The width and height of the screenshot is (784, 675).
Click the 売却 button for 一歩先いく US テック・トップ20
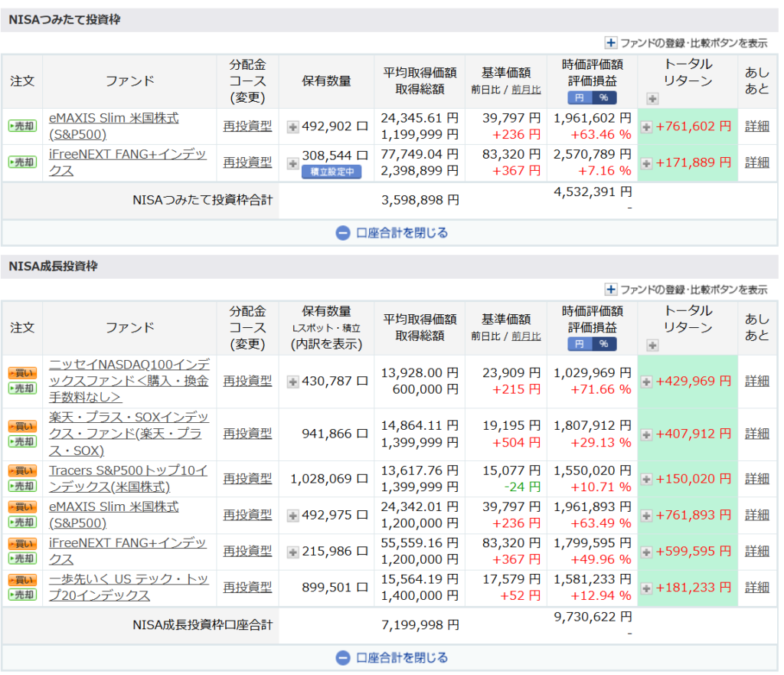pyautogui.click(x=22, y=595)
